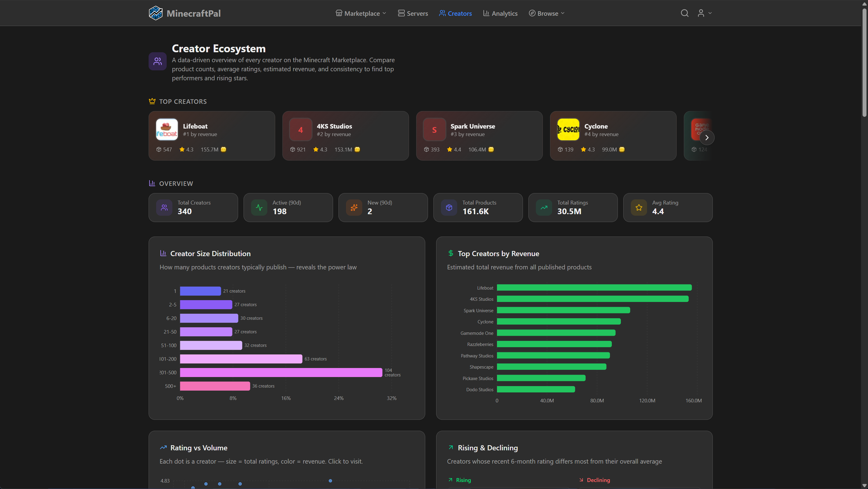Click the red Declining arrow icon
Viewport: 868px width, 489px height.
(582, 480)
